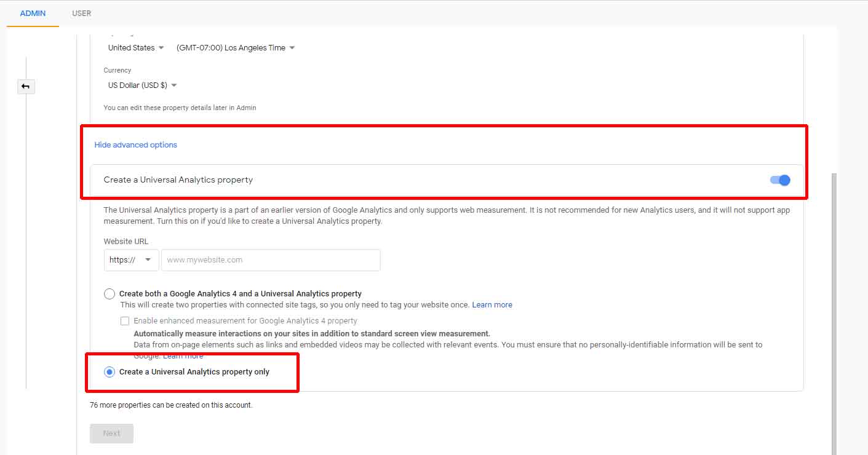Open the https:// protocol dropdown
Image resolution: width=868 pixels, height=455 pixels.
131,260
